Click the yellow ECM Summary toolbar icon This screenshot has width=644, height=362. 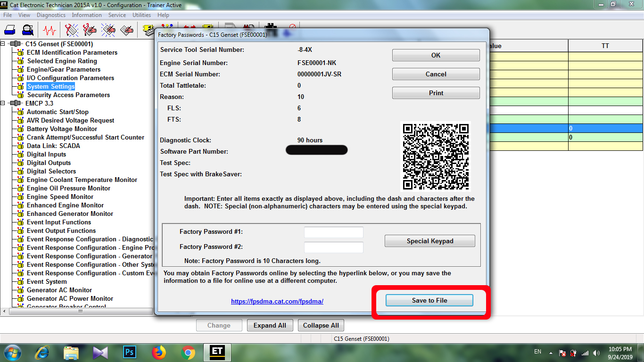point(148,30)
